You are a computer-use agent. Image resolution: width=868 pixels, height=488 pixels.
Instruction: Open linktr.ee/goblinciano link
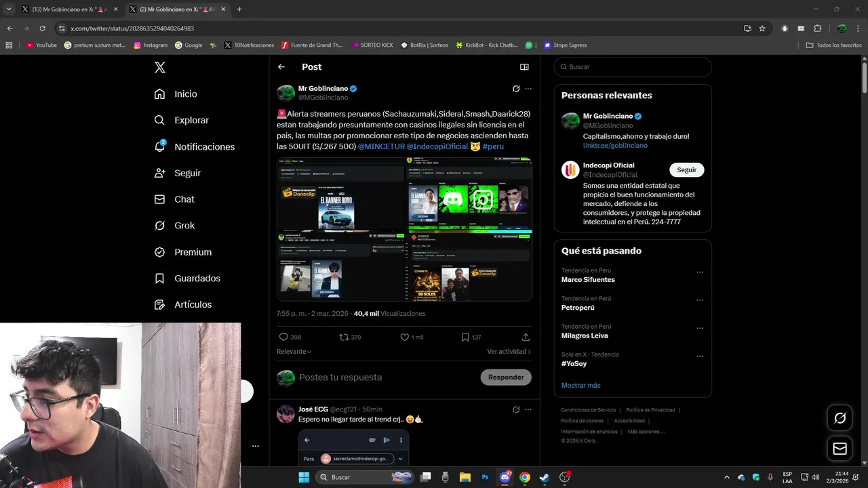[x=615, y=146]
